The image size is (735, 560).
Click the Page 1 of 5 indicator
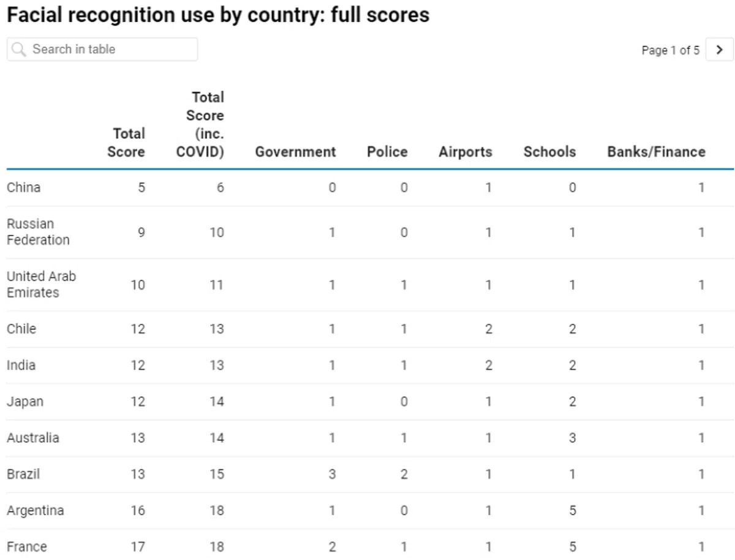point(670,50)
